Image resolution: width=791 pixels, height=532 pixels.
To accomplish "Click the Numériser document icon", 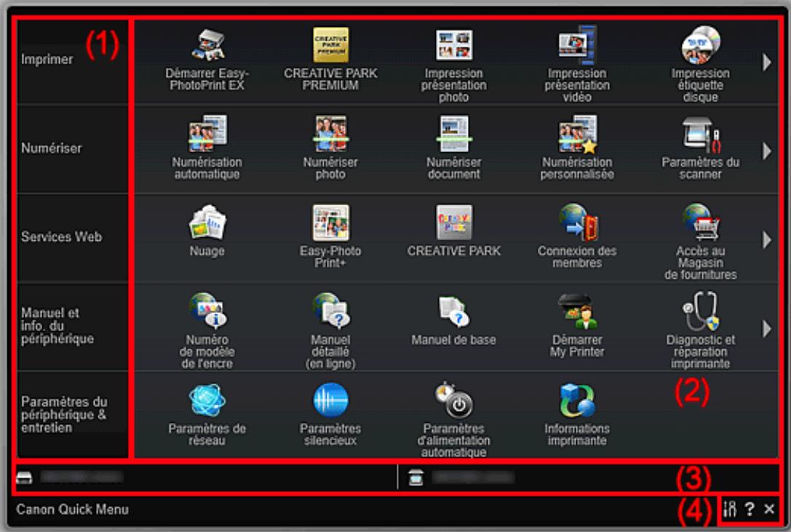I will click(453, 134).
